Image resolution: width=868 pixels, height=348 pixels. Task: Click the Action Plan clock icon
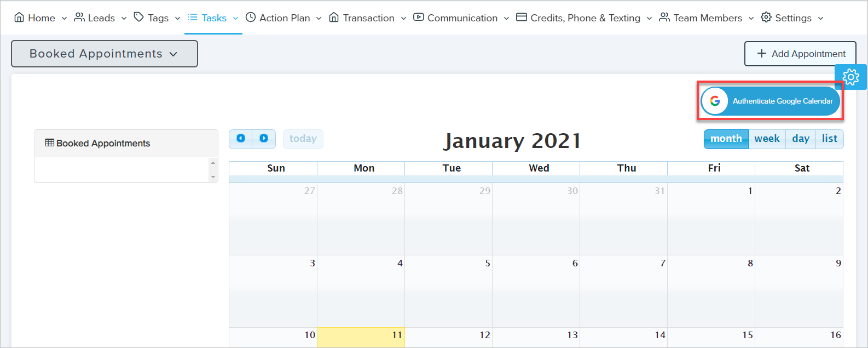click(x=251, y=18)
